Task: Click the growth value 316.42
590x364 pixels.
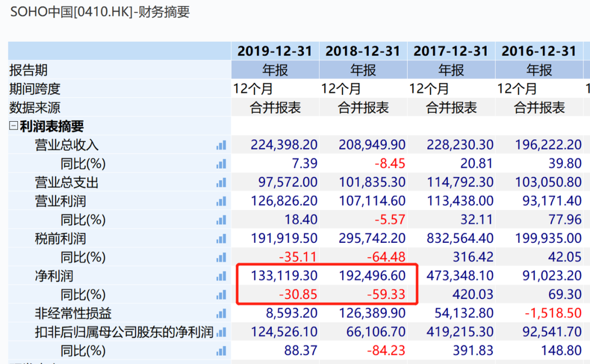Action: (x=473, y=257)
